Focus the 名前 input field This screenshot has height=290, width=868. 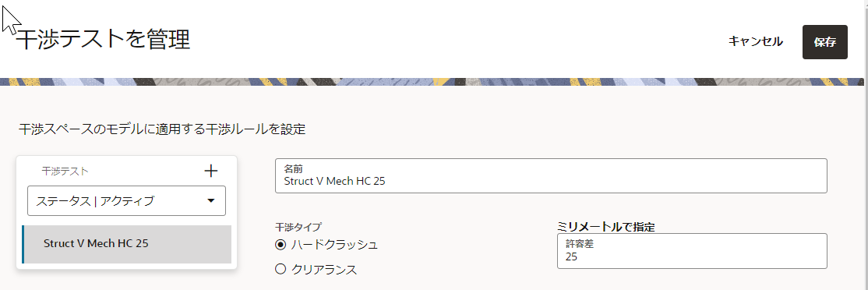(x=551, y=175)
